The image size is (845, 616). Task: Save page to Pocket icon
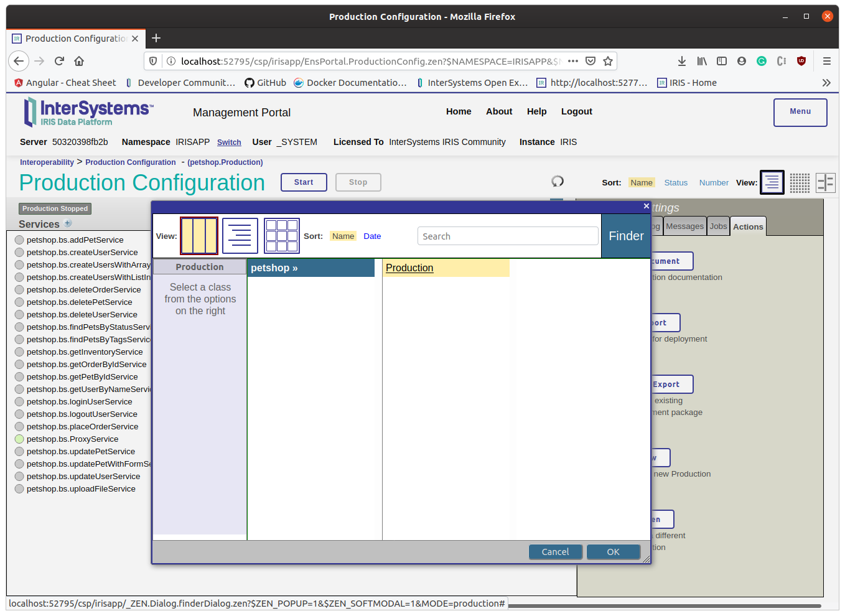[591, 61]
